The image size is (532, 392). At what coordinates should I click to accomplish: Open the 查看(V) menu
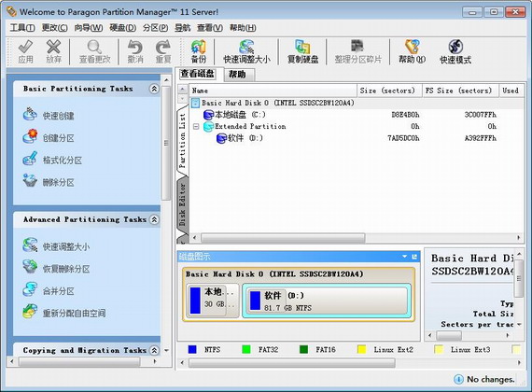(x=210, y=28)
